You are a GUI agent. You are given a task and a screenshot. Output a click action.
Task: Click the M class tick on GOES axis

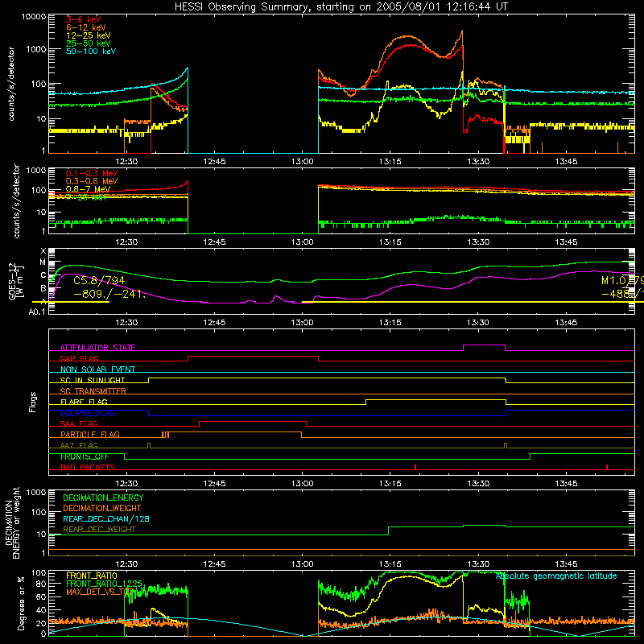pyautogui.click(x=43, y=262)
